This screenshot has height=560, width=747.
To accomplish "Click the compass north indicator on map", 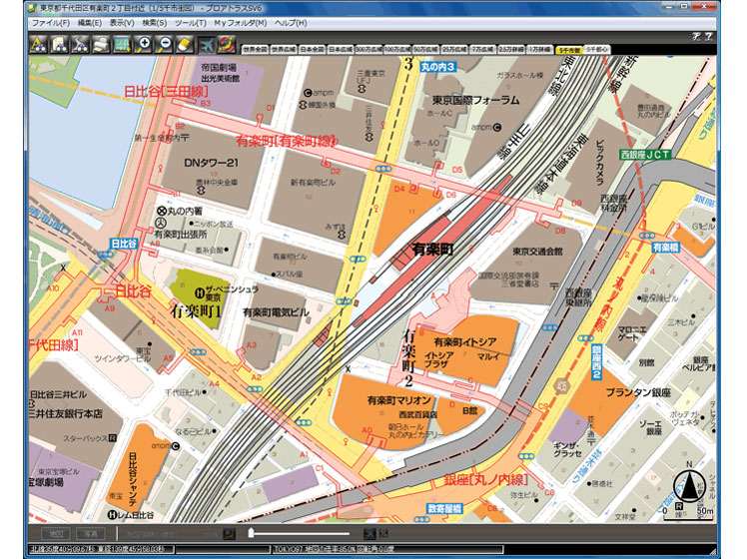I will pos(689,486).
